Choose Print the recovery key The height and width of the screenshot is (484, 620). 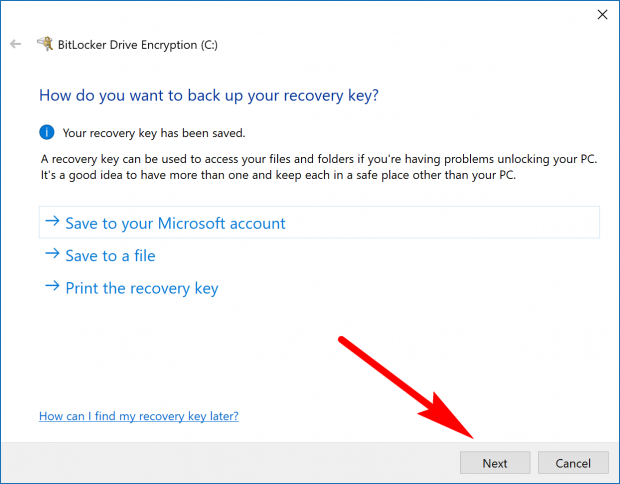(141, 288)
